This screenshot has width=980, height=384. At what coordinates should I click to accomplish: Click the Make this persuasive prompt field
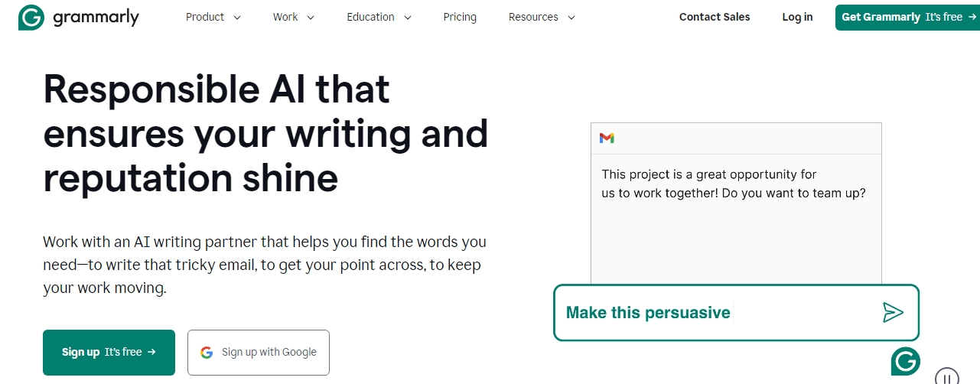(736, 313)
